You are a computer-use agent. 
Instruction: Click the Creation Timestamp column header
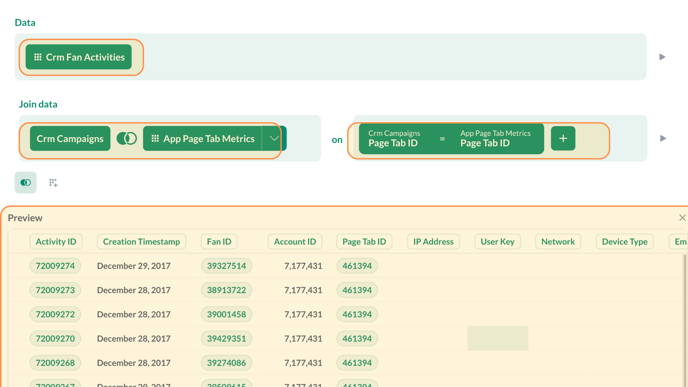[x=141, y=242]
